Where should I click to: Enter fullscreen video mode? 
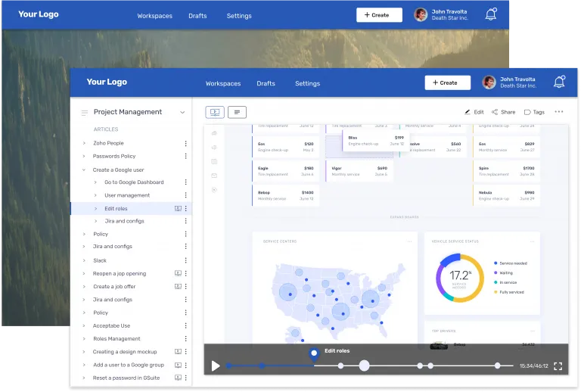point(558,366)
